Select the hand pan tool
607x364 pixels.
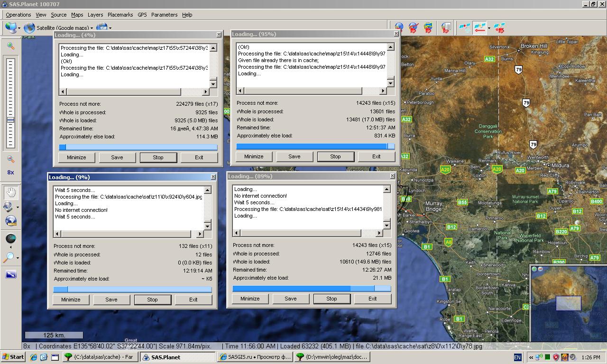coord(10,192)
